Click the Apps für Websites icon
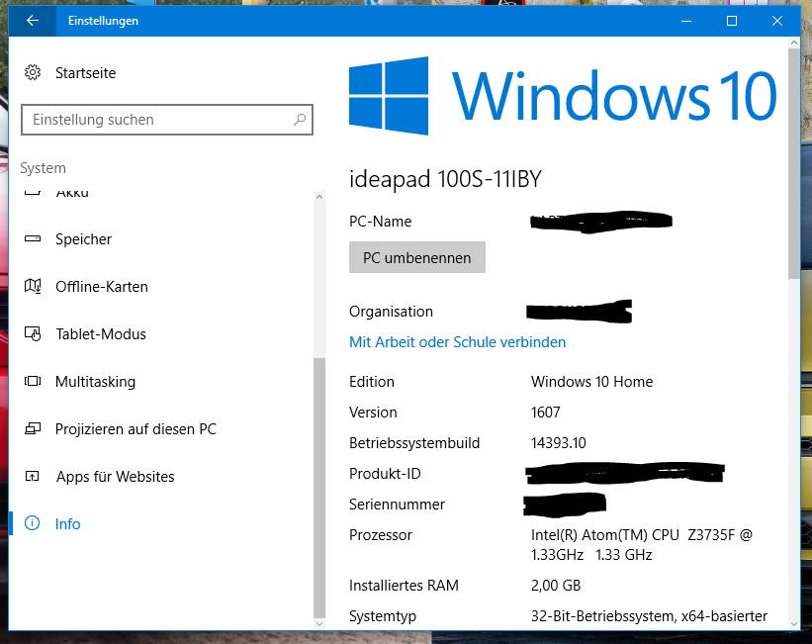 click(x=33, y=476)
